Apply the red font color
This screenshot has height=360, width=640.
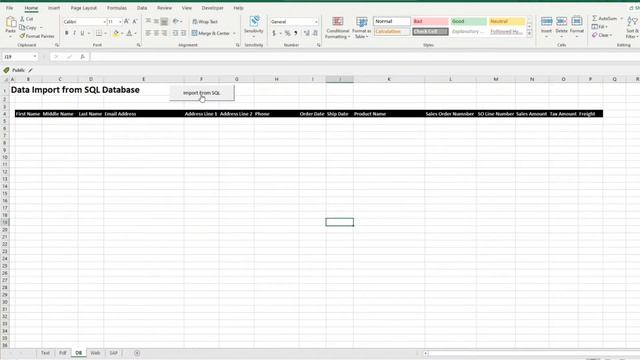(129, 33)
